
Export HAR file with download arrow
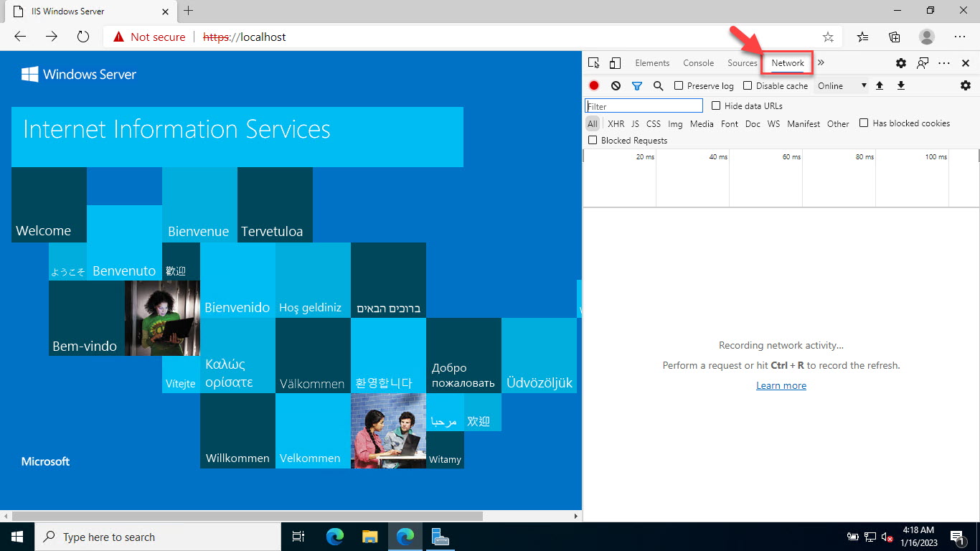point(901,85)
